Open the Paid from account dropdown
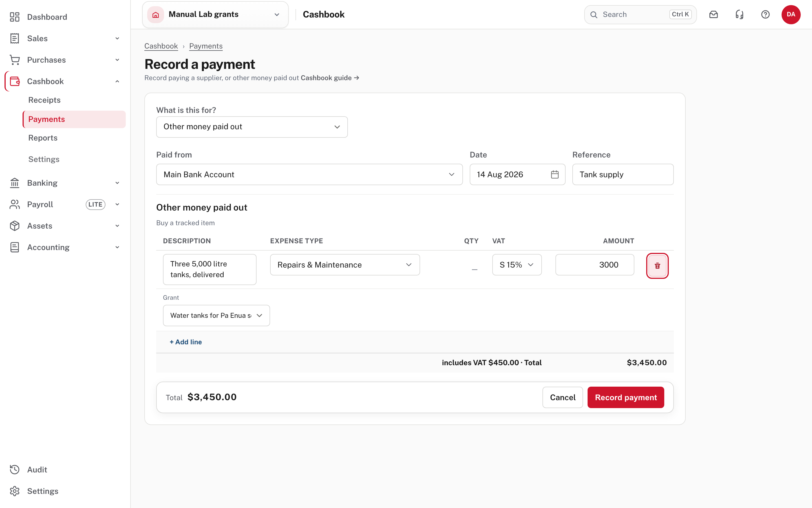The image size is (812, 508). coord(309,174)
